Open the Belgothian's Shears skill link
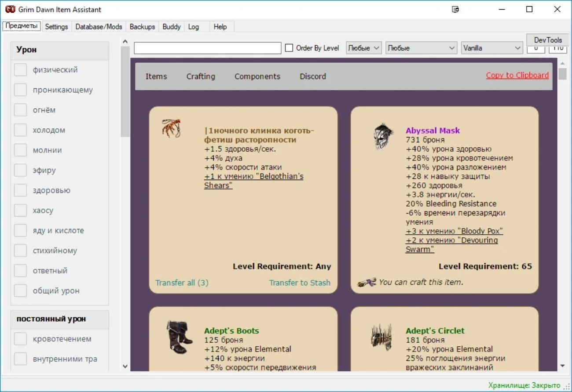The image size is (572, 392). click(253, 181)
